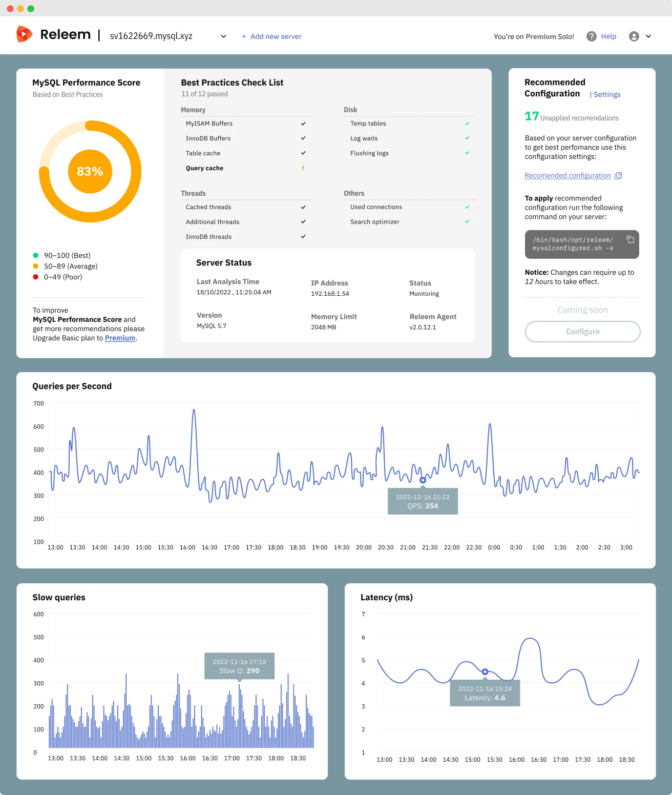Click the green 90–100 (Best) legend dot
The width and height of the screenshot is (672, 795).
[36, 255]
